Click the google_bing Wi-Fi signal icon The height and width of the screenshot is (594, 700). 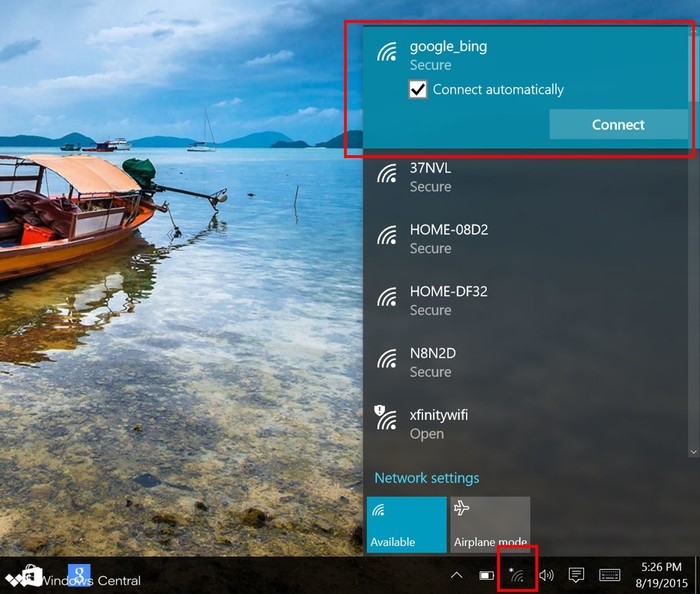(x=387, y=54)
